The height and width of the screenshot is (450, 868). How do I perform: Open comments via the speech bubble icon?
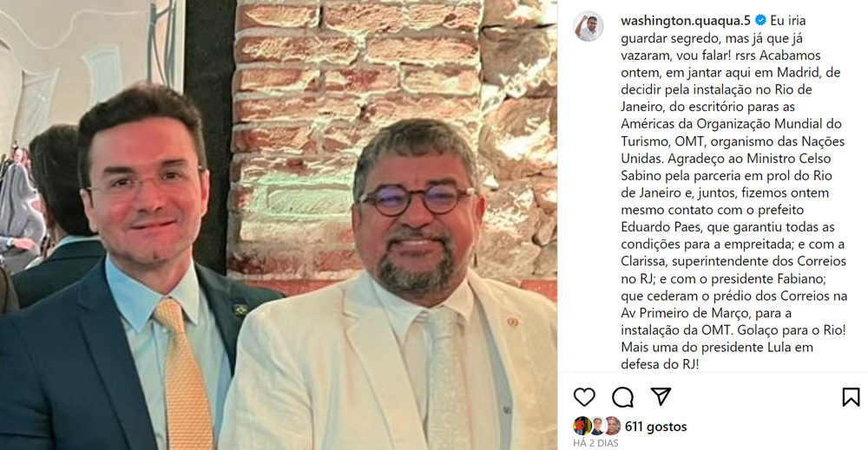(622, 397)
